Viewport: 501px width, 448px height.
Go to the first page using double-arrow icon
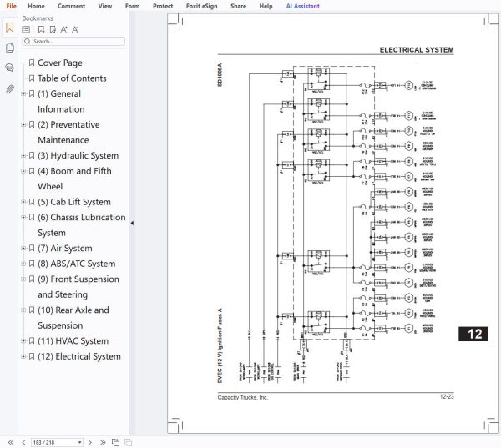tap(11, 442)
